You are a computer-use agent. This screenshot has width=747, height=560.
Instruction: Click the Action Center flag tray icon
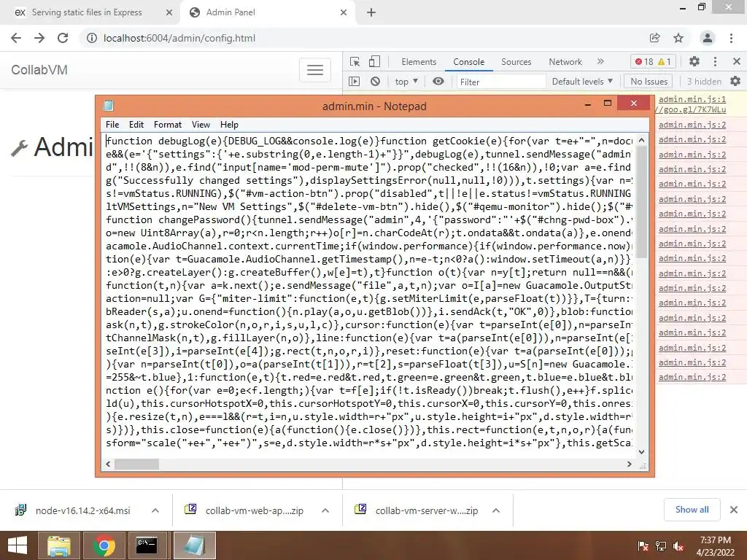(x=643, y=546)
